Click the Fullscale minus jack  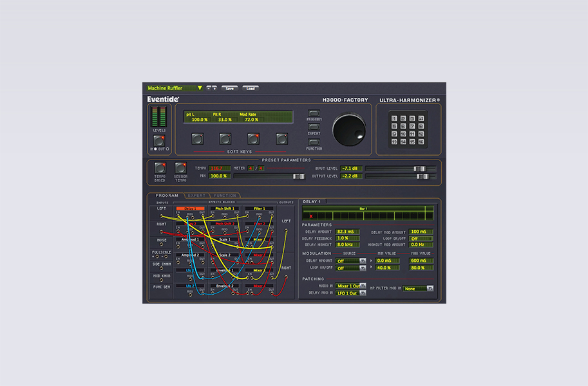click(166, 257)
